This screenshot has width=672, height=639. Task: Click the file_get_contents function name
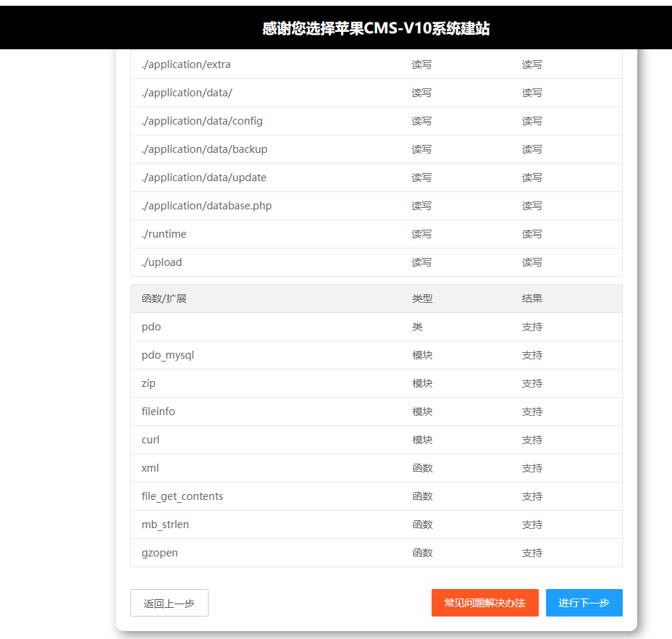point(182,496)
